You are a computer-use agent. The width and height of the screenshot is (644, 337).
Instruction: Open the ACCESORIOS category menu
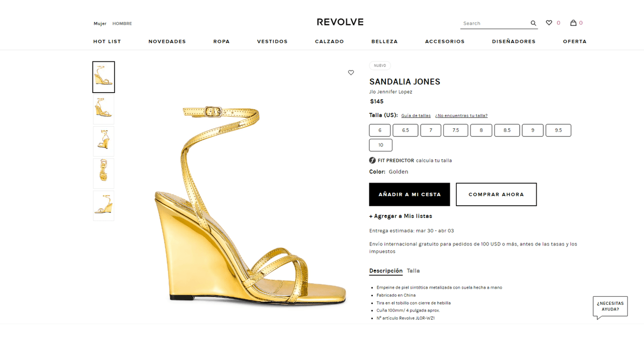click(x=445, y=41)
